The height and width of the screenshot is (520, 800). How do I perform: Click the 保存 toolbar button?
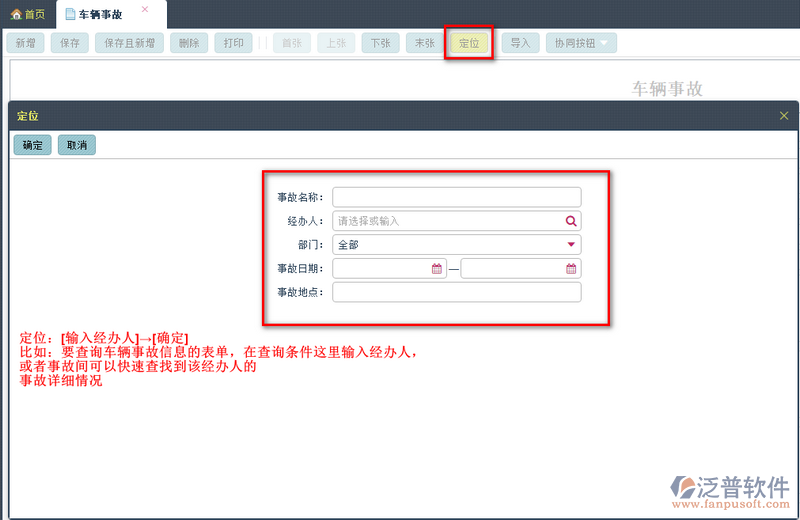point(70,43)
